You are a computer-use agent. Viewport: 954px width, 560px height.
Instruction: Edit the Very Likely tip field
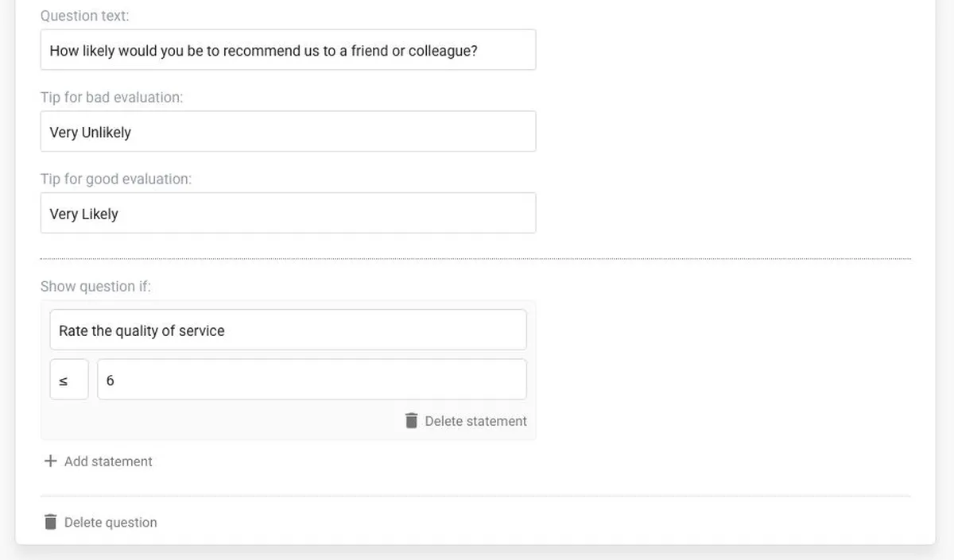[x=288, y=214]
